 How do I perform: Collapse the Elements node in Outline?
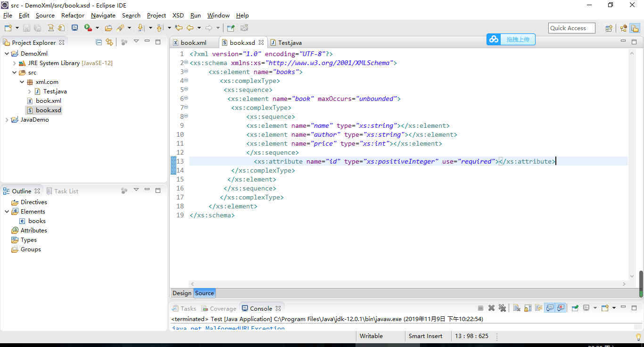click(x=7, y=212)
